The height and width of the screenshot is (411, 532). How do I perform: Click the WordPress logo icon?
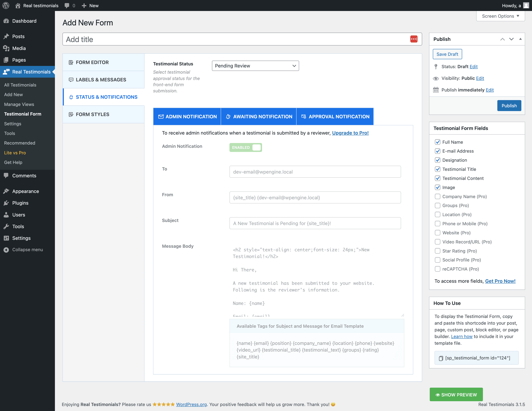point(6,5)
